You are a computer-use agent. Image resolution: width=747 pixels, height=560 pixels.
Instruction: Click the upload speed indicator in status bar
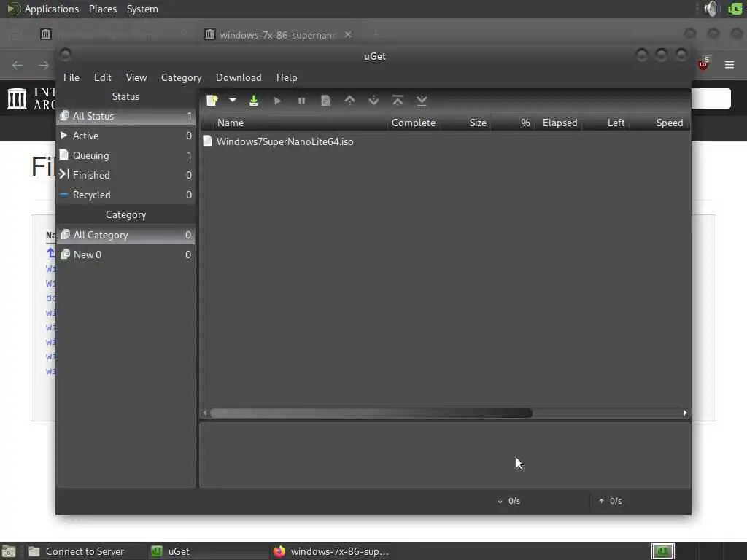(611, 501)
